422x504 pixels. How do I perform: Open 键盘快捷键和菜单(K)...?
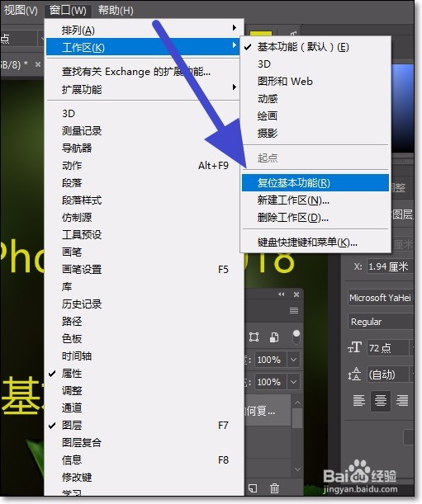(315, 242)
